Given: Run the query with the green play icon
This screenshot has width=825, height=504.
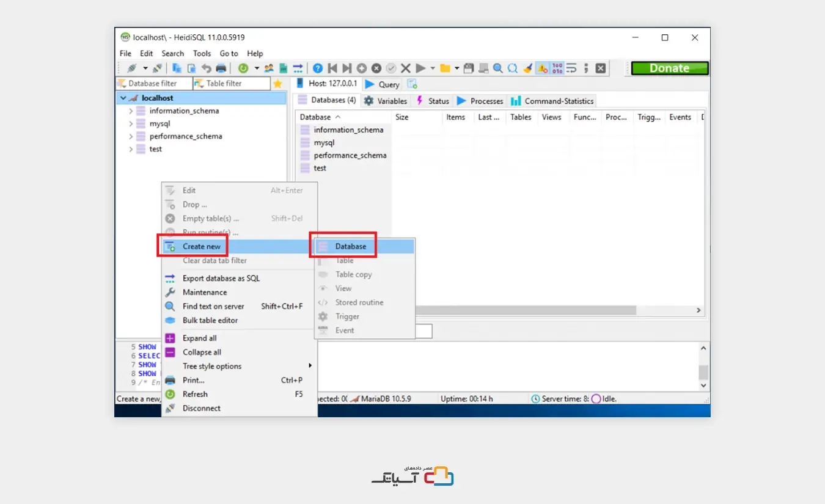Looking at the screenshot, I should point(420,68).
